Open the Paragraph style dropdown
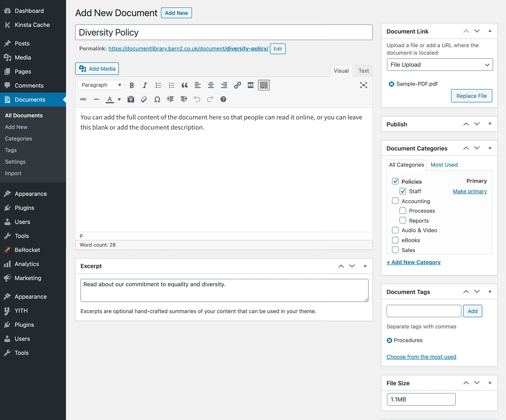 [100, 85]
